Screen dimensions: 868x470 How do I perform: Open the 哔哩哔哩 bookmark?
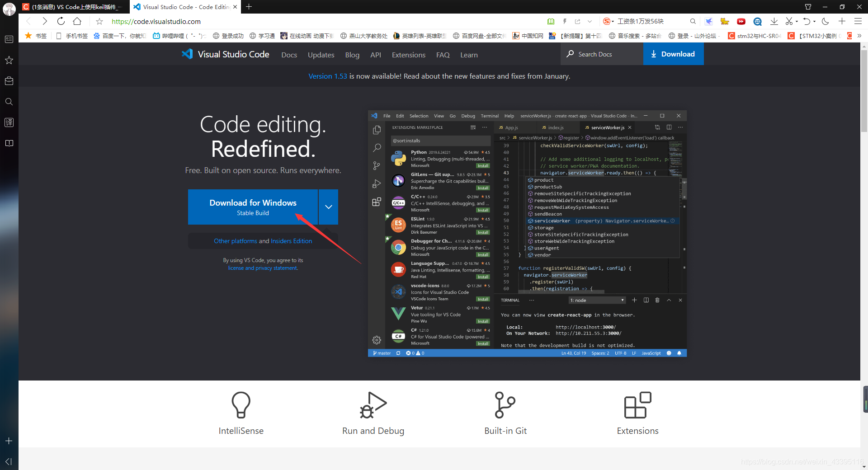(179, 36)
